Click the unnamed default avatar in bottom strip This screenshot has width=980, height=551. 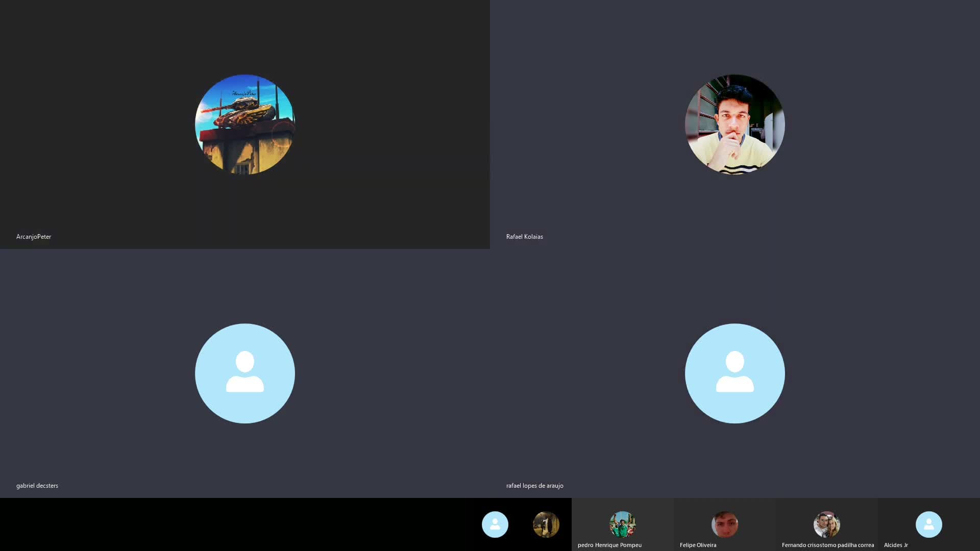(495, 524)
